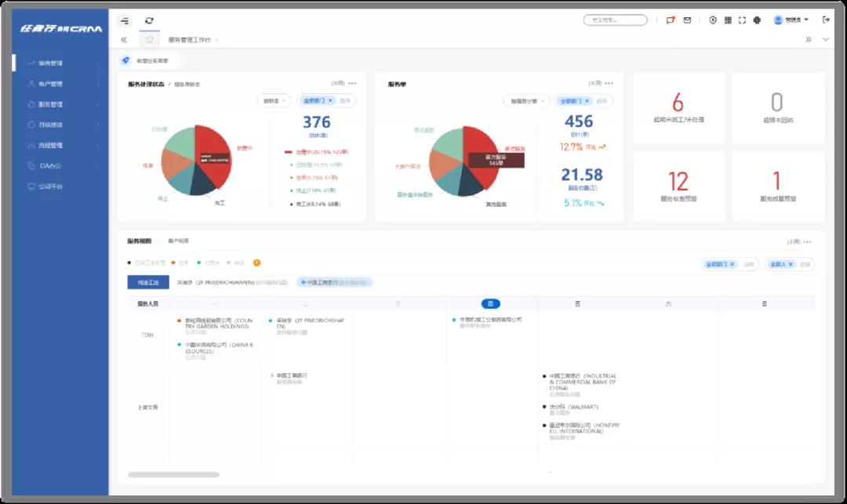Open the notification flag icon in header
The image size is (847, 504).
click(670, 20)
